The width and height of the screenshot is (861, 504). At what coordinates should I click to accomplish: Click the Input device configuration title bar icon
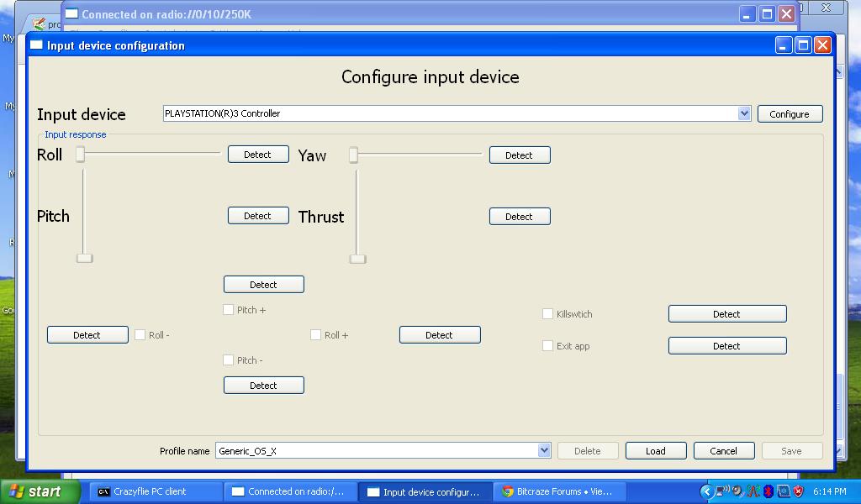click(36, 45)
